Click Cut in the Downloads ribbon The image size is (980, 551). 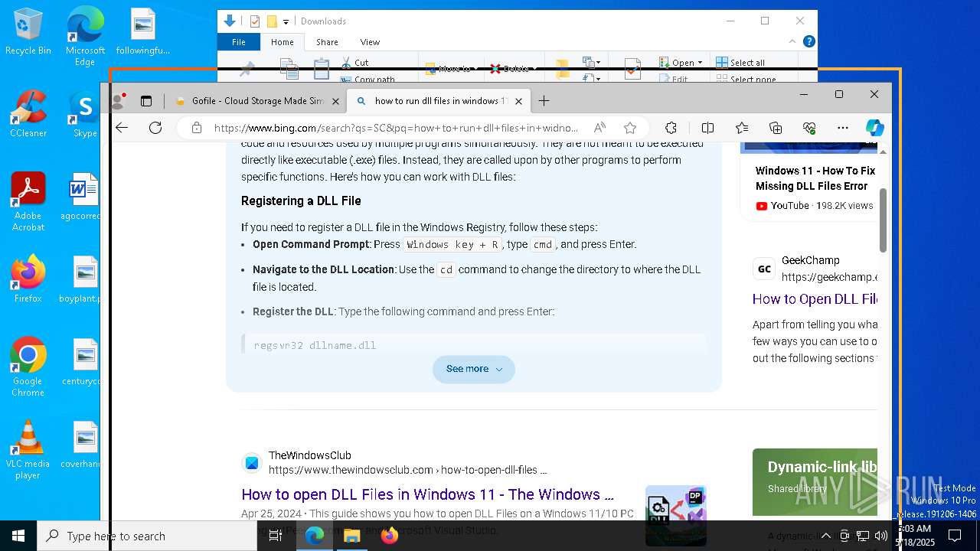354,62
